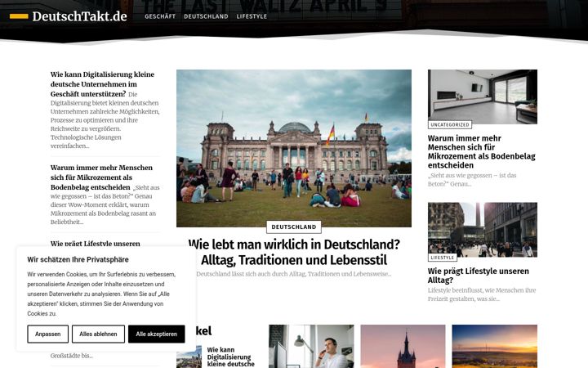Click excerpt 'Deutschland lässt sich auch durch Alltag'

[294, 274]
